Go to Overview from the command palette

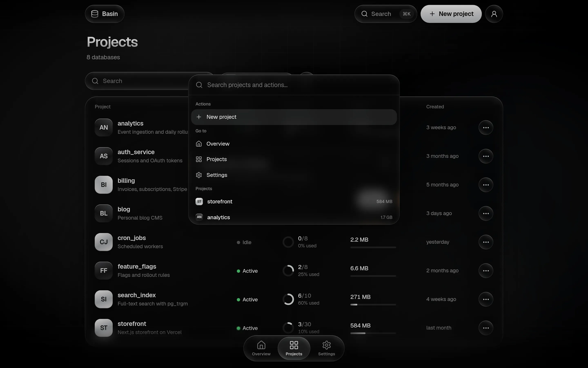click(x=294, y=144)
